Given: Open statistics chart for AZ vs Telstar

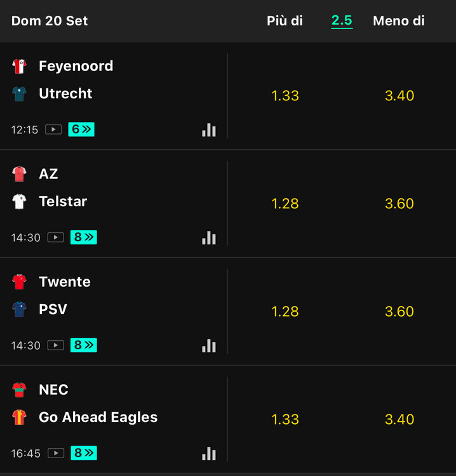Looking at the screenshot, I should tap(209, 238).
